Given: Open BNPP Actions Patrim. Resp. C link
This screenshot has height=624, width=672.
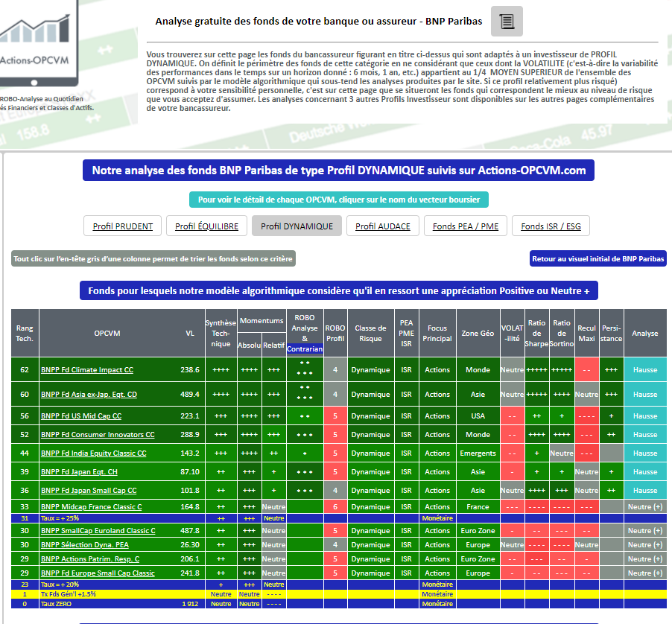Looking at the screenshot, I should coord(90,559).
